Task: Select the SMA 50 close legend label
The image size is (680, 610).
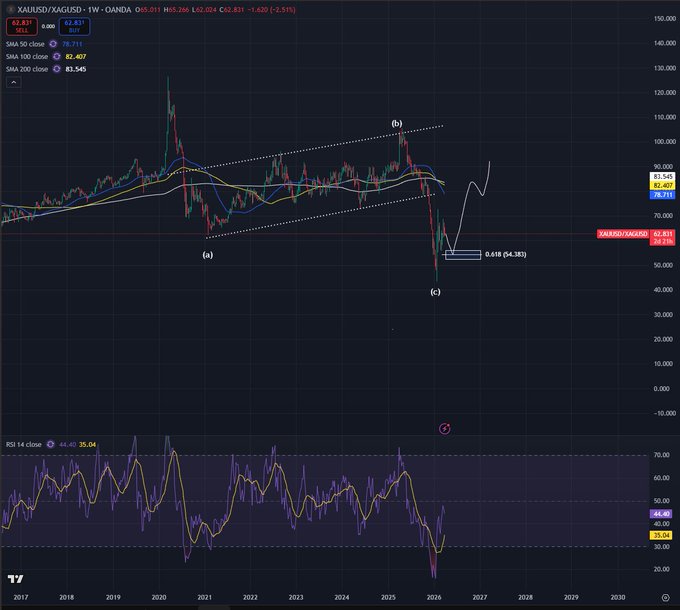Action: pos(26,45)
